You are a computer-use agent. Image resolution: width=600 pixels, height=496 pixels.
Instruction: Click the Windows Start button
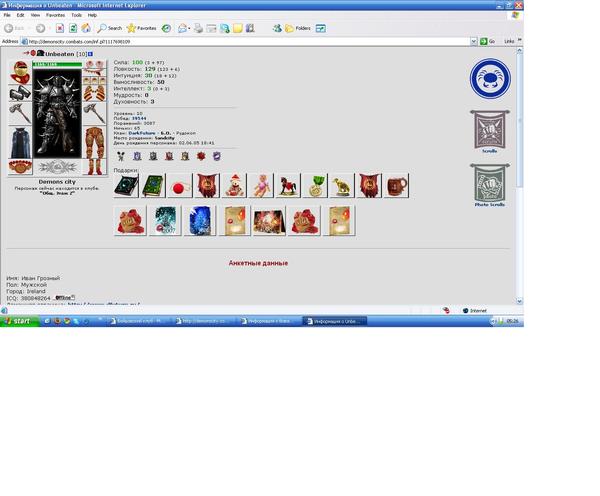pos(20,321)
